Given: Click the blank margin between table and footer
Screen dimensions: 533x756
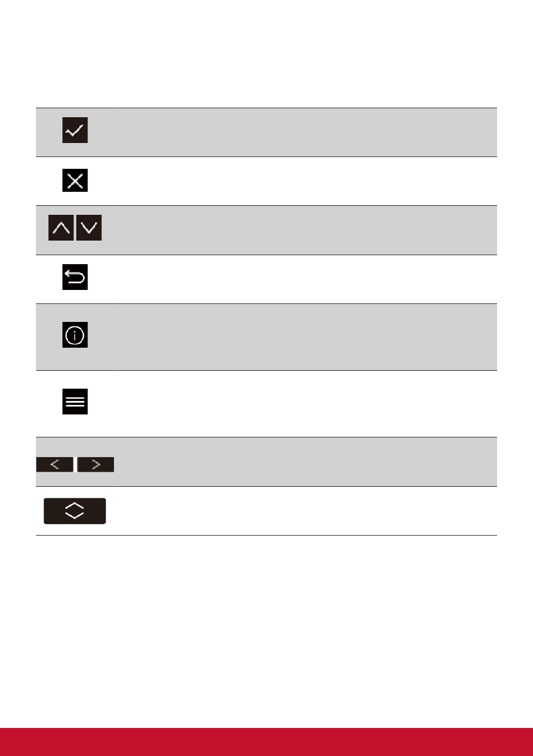Looking at the screenshot, I should [x=266, y=631].
